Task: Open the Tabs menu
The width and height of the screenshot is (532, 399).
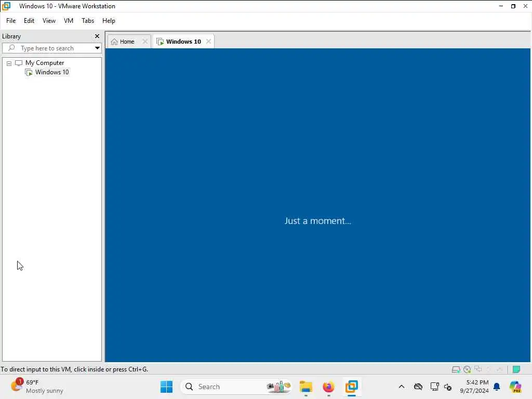Action: [88, 21]
